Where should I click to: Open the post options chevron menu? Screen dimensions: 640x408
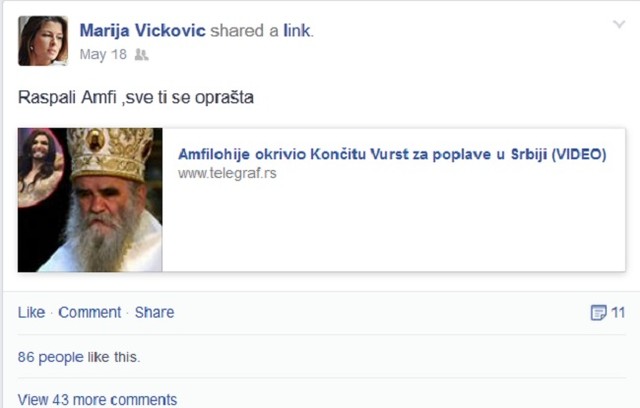coord(619,24)
